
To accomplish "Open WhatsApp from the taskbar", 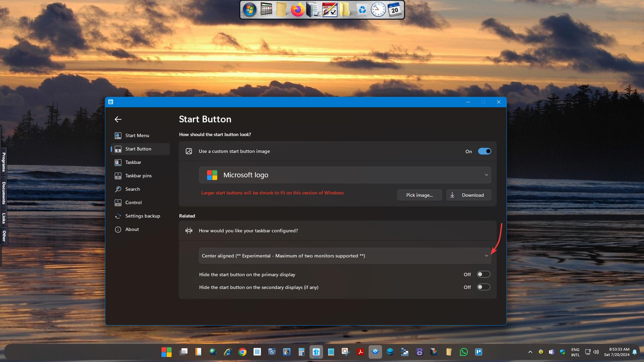I will point(464,352).
